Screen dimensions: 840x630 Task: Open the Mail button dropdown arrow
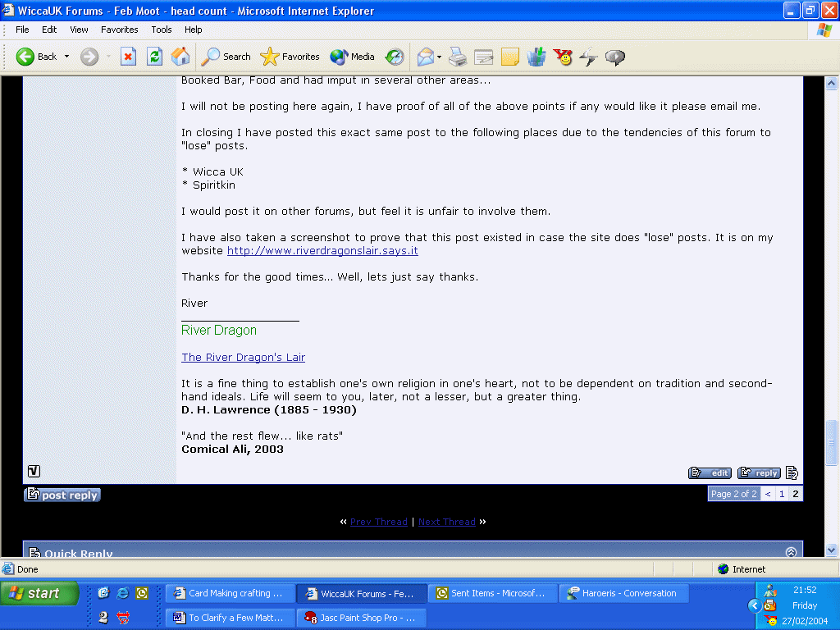(440, 57)
